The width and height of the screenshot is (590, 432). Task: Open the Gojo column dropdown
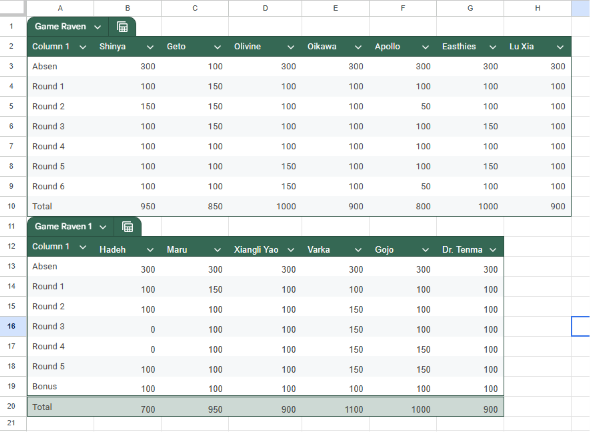coord(425,250)
